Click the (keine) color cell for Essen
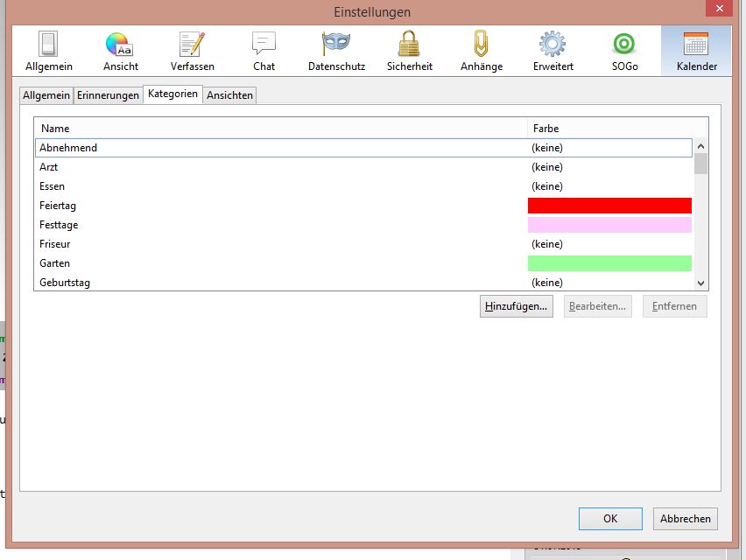 [x=547, y=186]
